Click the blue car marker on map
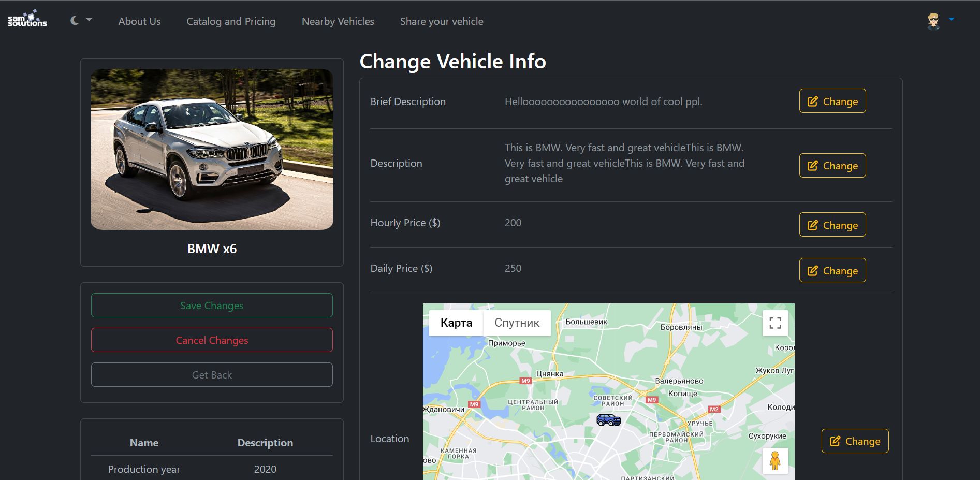Screen dimensions: 980x480 tap(608, 419)
